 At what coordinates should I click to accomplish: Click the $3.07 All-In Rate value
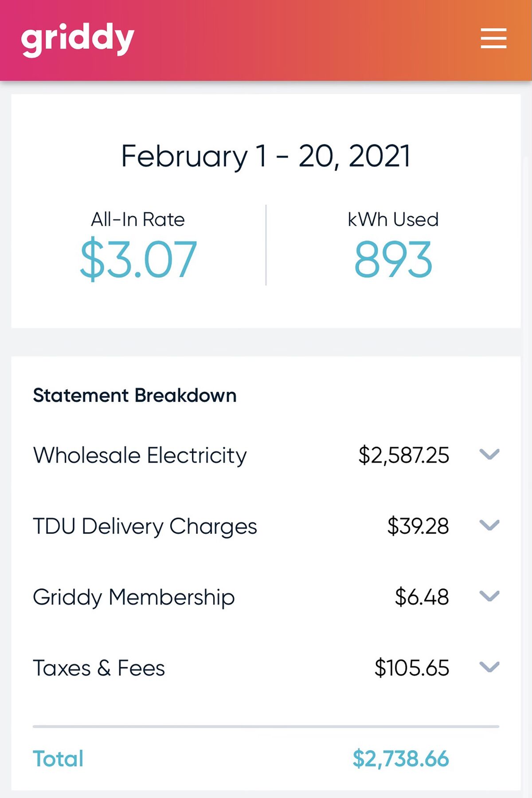(138, 259)
